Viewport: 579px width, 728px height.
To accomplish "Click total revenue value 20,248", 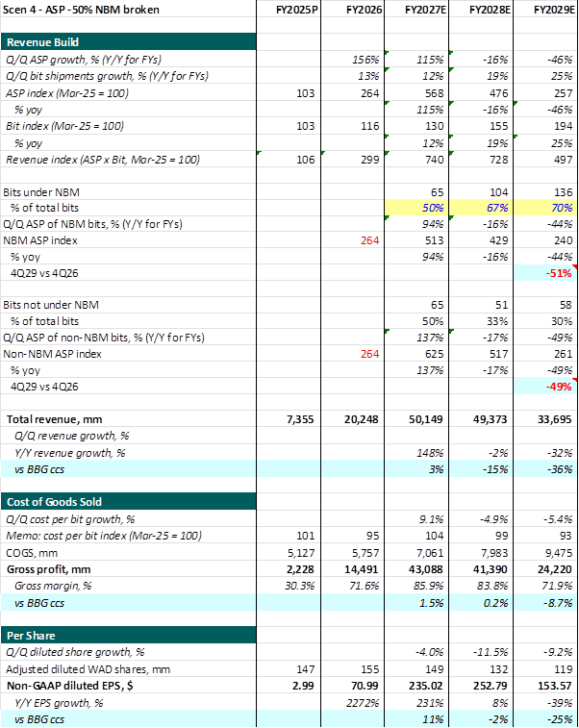I will click(x=362, y=419).
